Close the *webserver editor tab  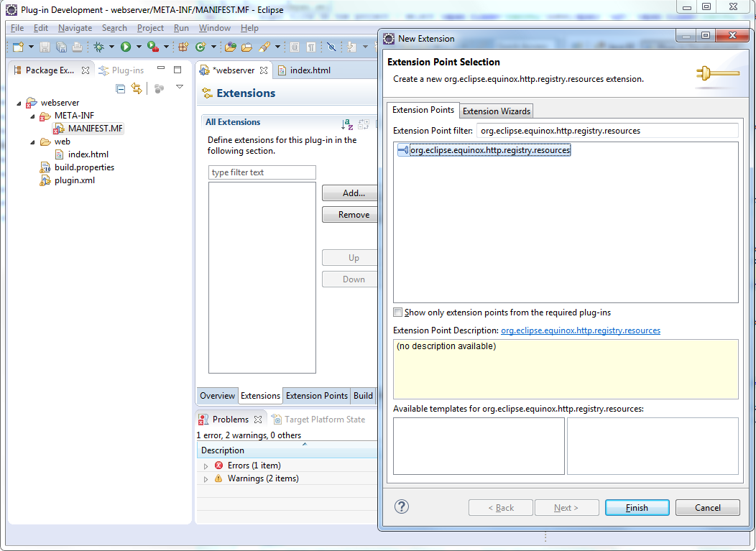click(264, 70)
